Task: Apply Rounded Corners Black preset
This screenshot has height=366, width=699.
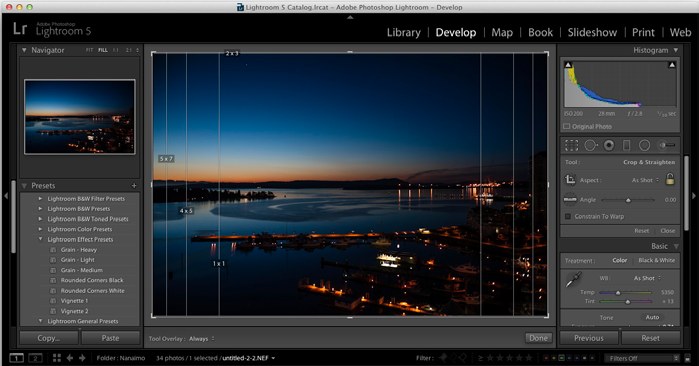Action: (92, 280)
